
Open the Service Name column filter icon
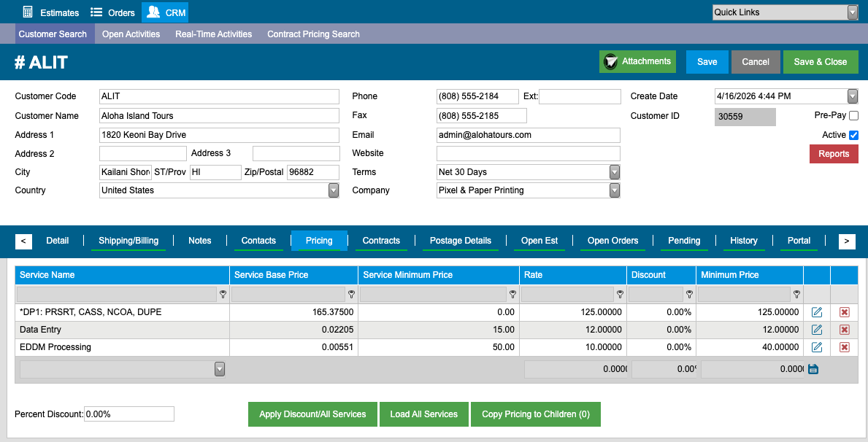[x=223, y=294]
